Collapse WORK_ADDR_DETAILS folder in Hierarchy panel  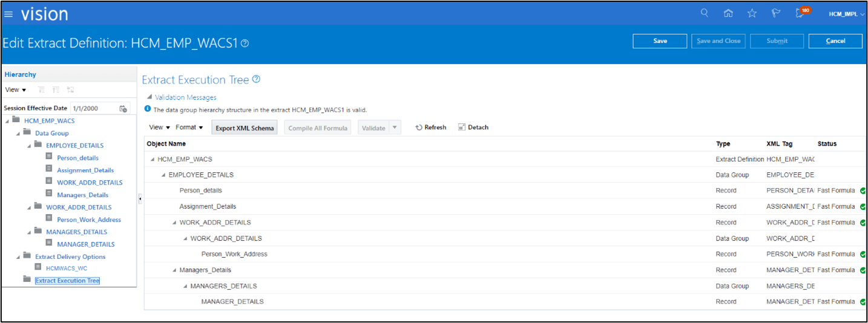click(29, 207)
